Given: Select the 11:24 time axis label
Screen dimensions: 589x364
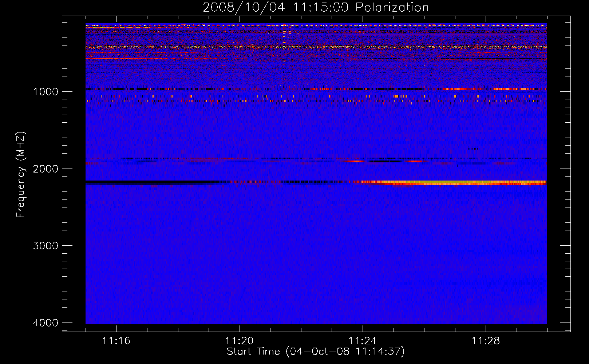Looking at the screenshot, I should pyautogui.click(x=363, y=341).
